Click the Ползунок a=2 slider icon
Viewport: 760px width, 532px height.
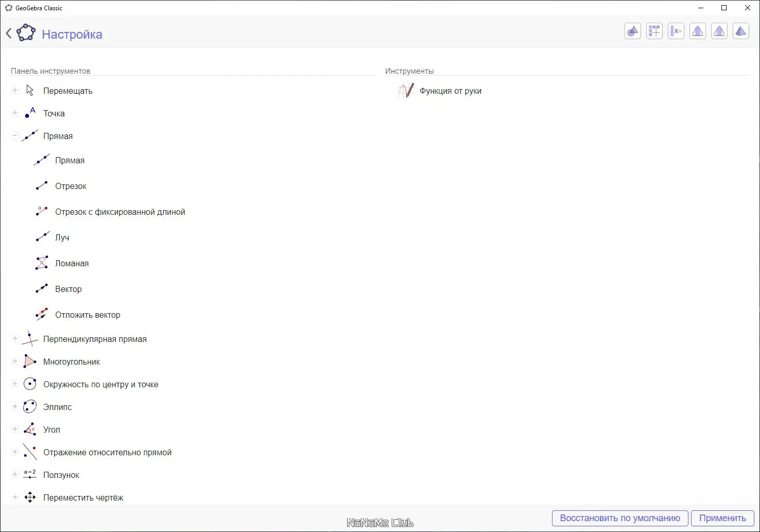pos(30,475)
